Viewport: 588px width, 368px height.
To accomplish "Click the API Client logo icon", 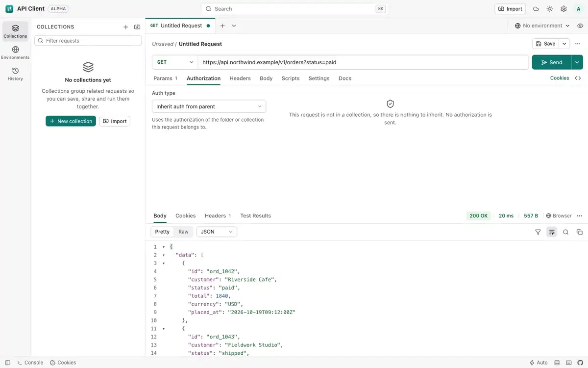I will point(9,9).
